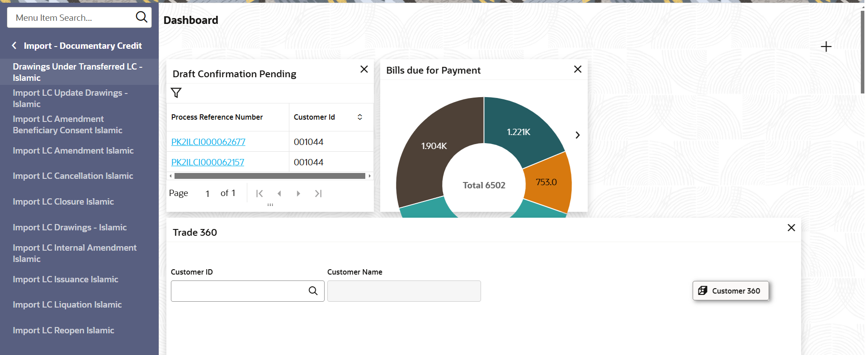The height and width of the screenshot is (355, 868).
Task: Go to the previous page with the arrow
Action: coord(279,193)
